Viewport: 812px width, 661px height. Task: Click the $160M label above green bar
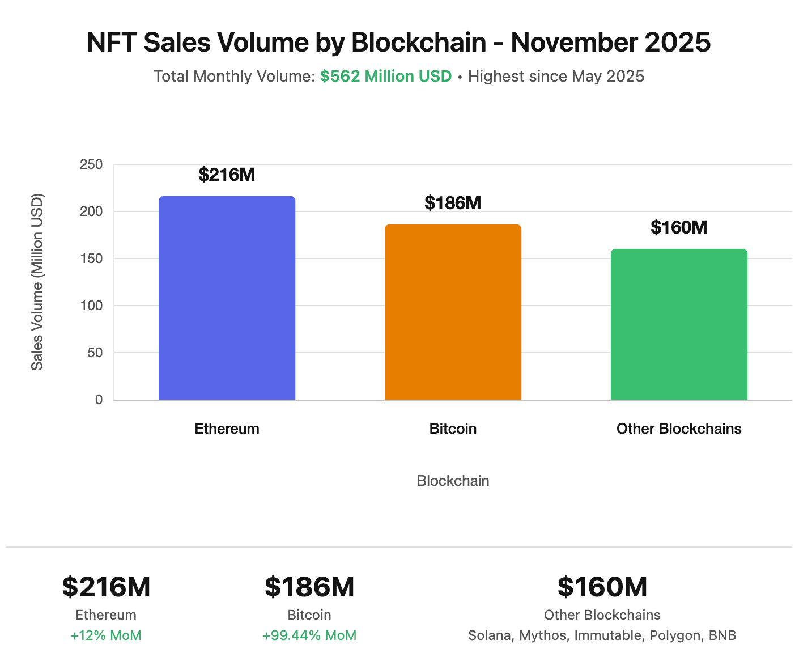coord(679,227)
